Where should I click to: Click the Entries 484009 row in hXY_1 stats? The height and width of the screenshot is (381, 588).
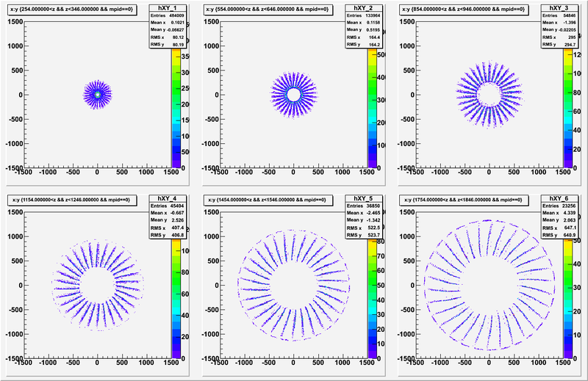[x=168, y=15]
